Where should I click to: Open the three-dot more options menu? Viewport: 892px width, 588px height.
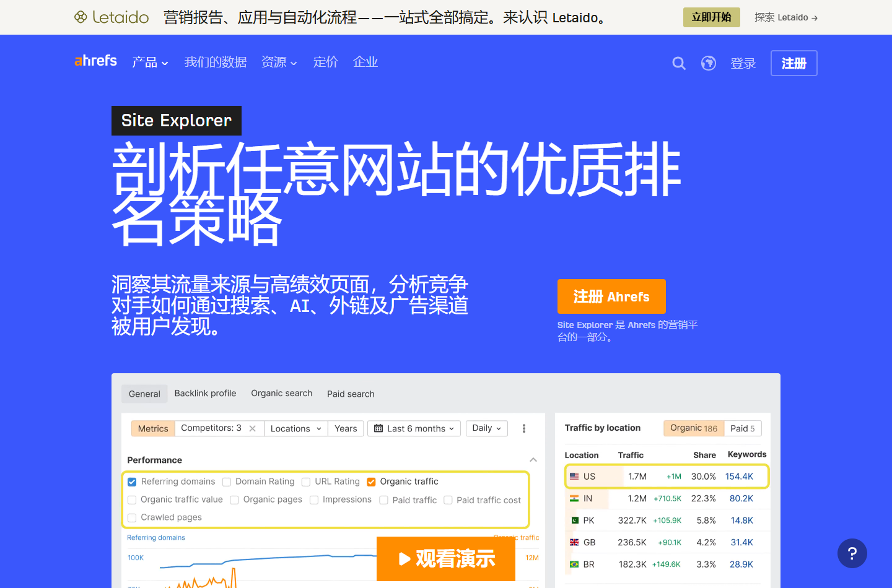pos(524,428)
